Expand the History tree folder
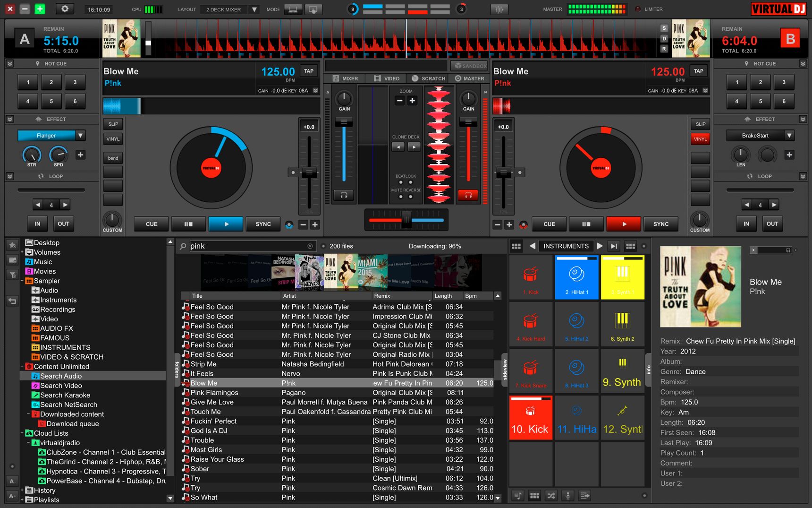Screen dimensions: 812x508 [22, 490]
